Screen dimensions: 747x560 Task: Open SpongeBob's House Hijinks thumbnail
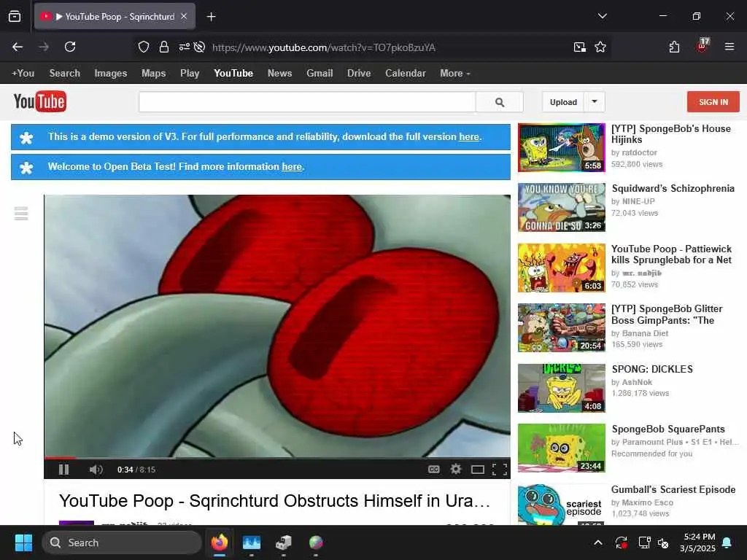point(562,147)
